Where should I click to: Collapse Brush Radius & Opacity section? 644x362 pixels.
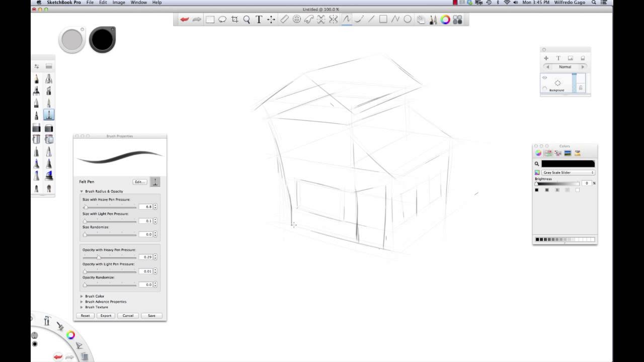click(82, 191)
